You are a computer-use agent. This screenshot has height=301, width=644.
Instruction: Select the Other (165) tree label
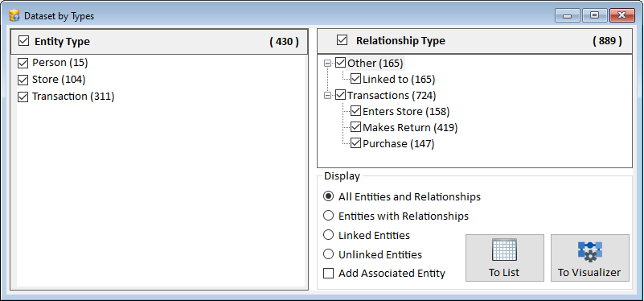(x=375, y=64)
